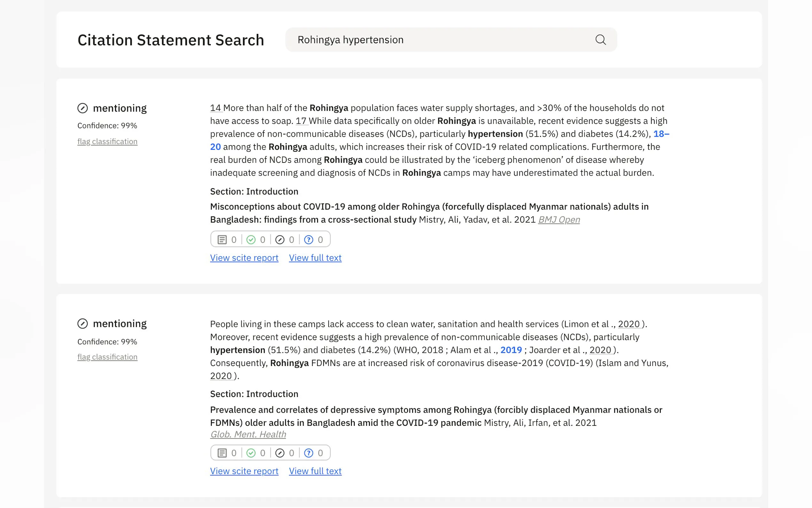Flag classification of the second result
The height and width of the screenshot is (508, 812).
107,357
